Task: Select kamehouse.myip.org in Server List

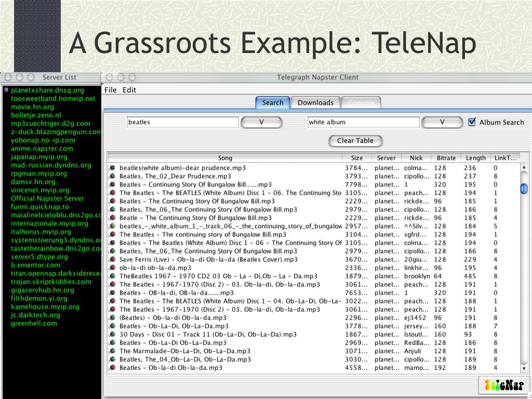Action: click(x=45, y=307)
